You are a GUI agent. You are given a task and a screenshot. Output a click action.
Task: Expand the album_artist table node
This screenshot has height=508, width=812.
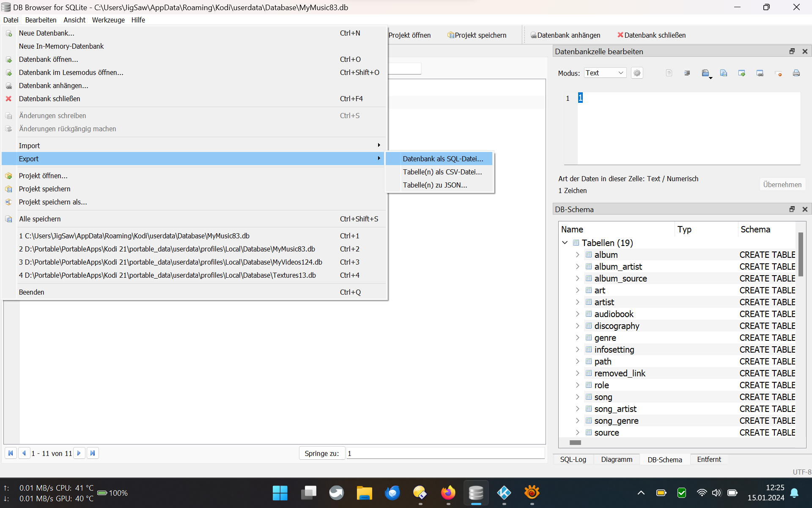coord(577,266)
